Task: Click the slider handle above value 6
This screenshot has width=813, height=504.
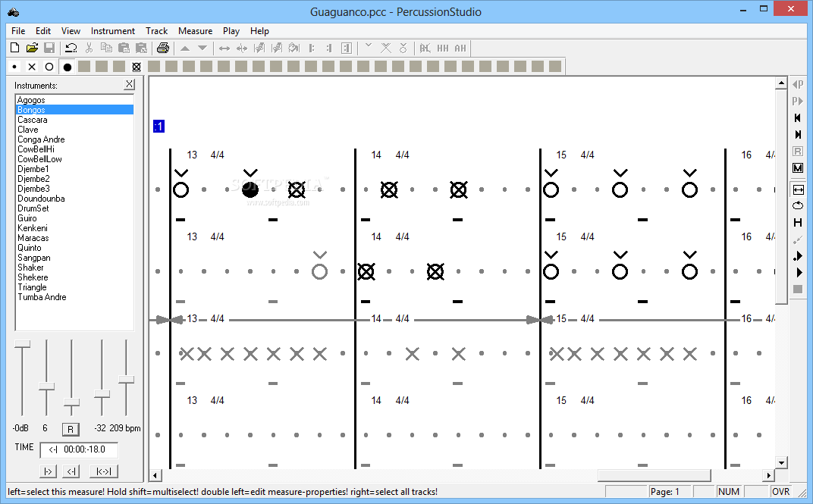Action: point(47,387)
